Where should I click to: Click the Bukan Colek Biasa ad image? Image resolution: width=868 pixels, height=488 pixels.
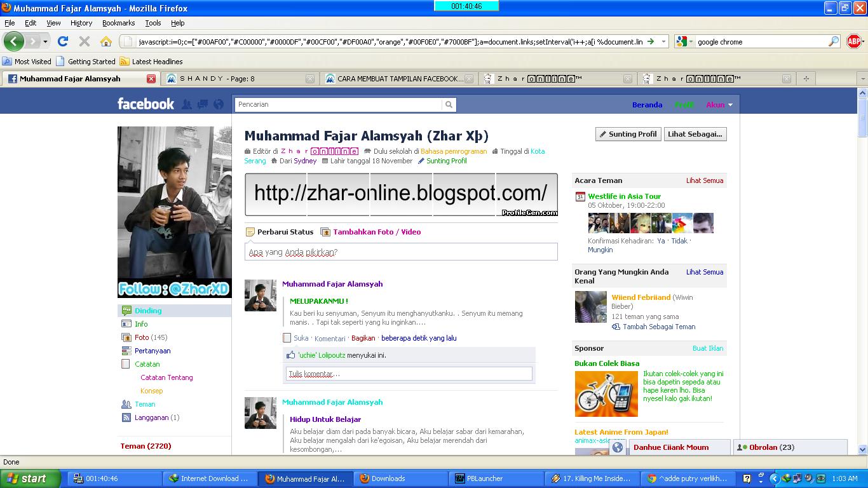tap(606, 394)
